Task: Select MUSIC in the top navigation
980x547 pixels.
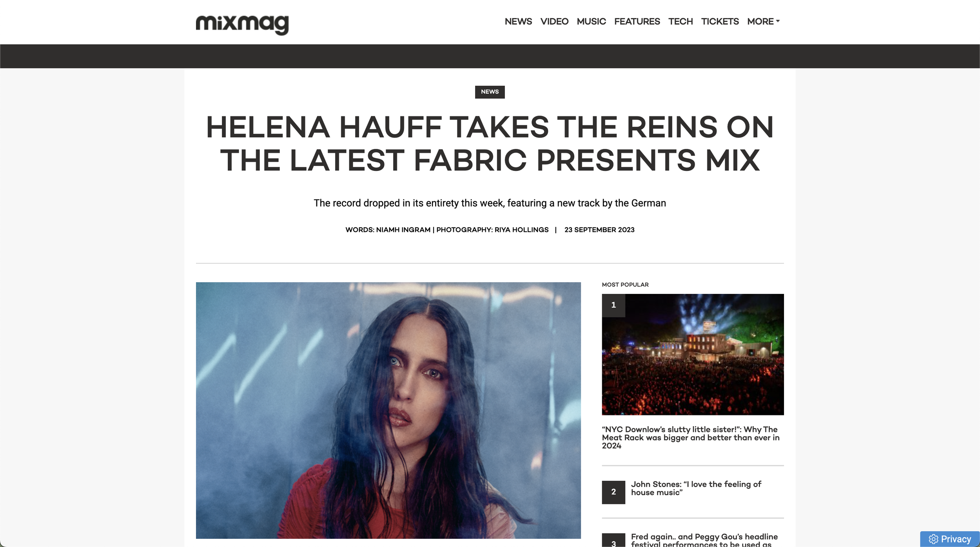Action: pyautogui.click(x=591, y=22)
